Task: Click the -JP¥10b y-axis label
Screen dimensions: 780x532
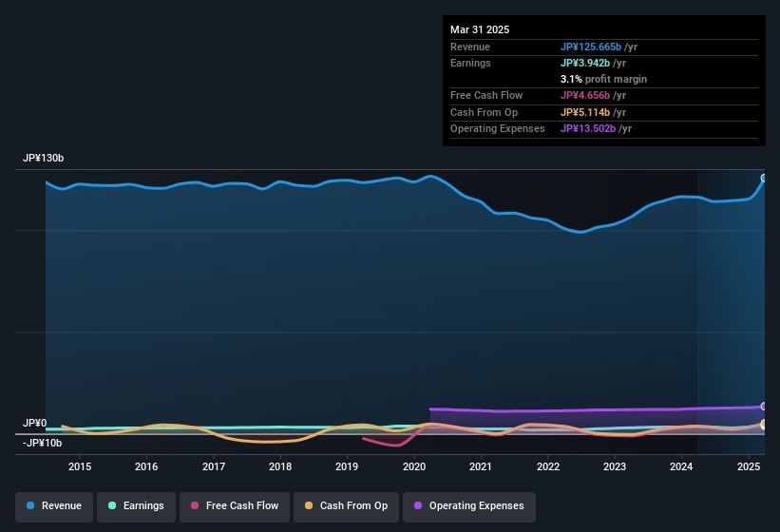Action: (42, 443)
